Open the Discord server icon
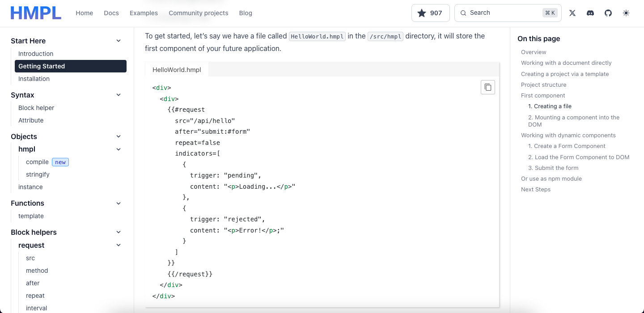644x313 pixels. (590, 13)
